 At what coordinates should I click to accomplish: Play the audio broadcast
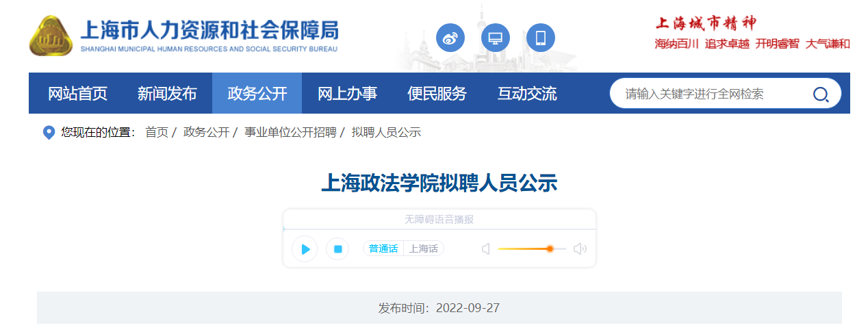pos(305,248)
